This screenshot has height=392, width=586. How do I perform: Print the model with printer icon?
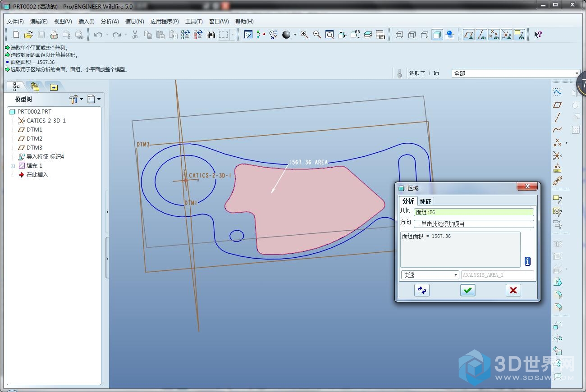(54, 35)
